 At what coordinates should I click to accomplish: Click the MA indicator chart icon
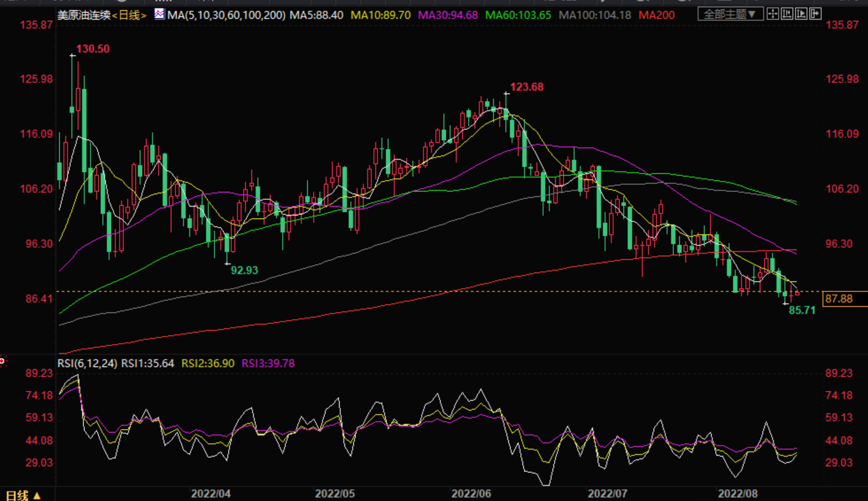coord(159,14)
